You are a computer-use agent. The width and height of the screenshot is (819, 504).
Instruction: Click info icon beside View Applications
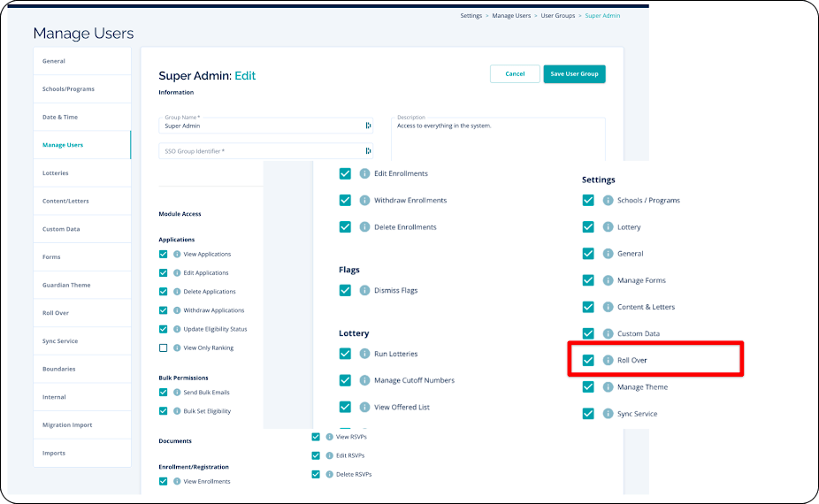click(177, 255)
